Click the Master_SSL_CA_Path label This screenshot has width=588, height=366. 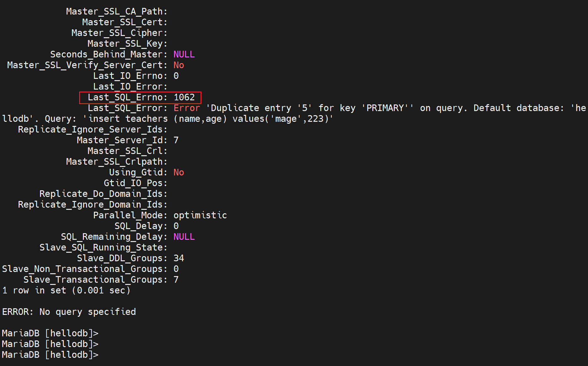116,11
